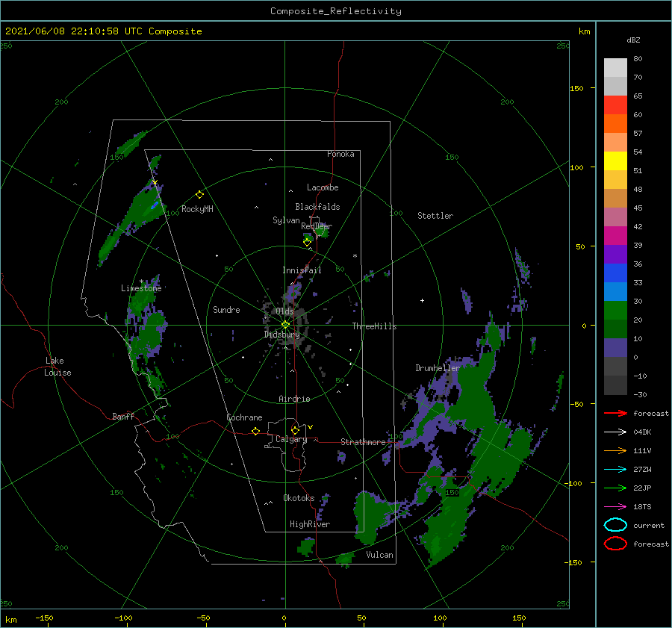Viewport: 672px width, 628px height.
Task: Select the Didsbury label
Action: [x=281, y=335]
